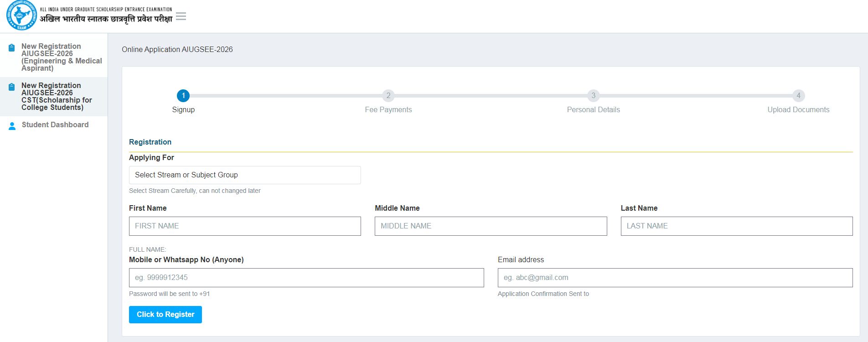Open New Registration Engineering & Medical Aspirant
The width and height of the screenshot is (868, 342).
[61, 57]
